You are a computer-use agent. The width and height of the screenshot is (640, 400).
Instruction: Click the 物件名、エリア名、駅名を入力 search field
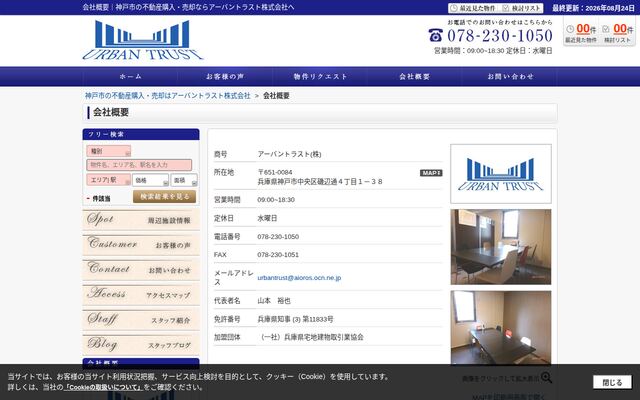139,165
